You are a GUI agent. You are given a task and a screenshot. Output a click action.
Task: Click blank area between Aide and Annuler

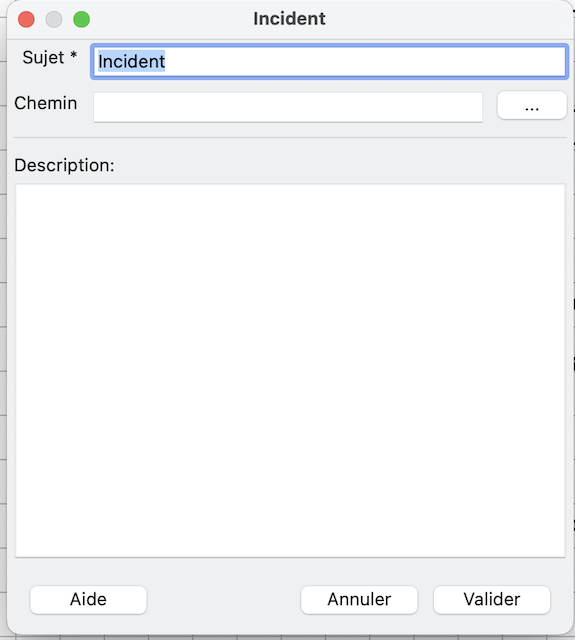(x=224, y=599)
